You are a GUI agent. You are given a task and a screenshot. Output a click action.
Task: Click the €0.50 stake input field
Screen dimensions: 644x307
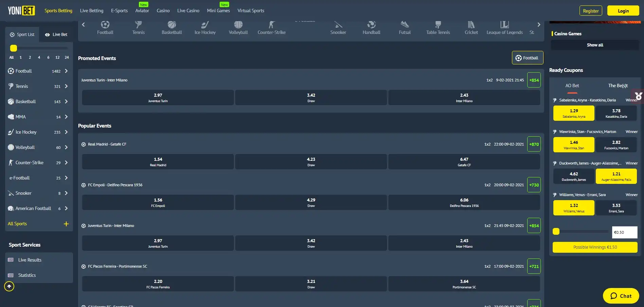point(624,232)
